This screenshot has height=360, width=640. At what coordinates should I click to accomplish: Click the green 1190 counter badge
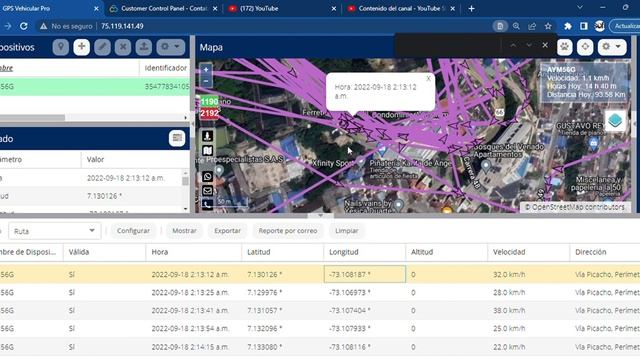209,101
